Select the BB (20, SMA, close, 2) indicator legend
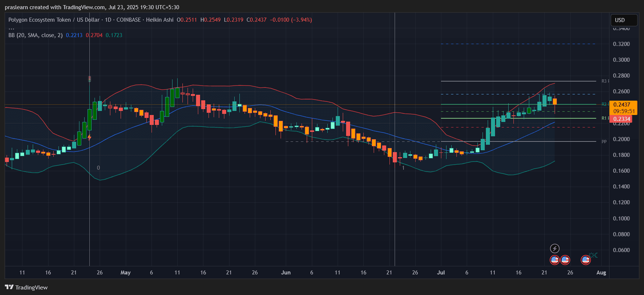This screenshot has height=295, width=644. [35, 35]
